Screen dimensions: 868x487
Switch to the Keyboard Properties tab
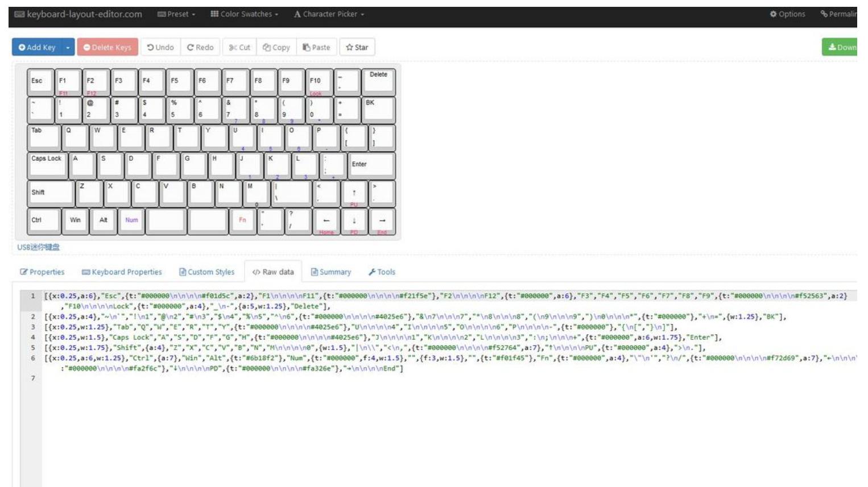[122, 272]
